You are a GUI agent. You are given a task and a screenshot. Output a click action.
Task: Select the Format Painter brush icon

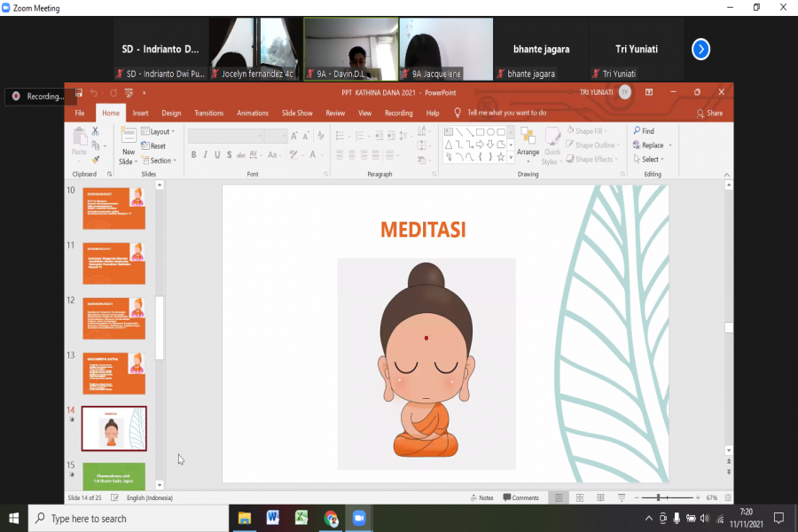96,160
